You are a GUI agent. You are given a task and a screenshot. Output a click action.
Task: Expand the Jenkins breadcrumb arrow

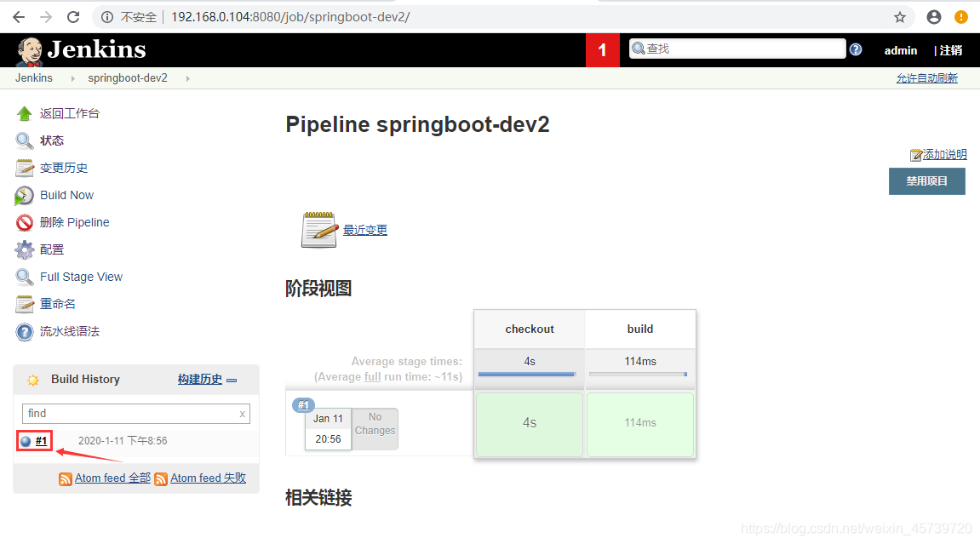coord(73,78)
